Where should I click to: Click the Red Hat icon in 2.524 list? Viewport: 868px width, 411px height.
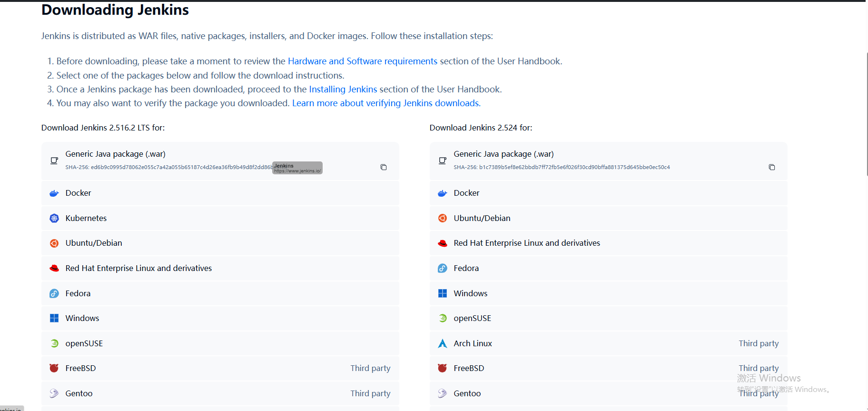point(443,243)
